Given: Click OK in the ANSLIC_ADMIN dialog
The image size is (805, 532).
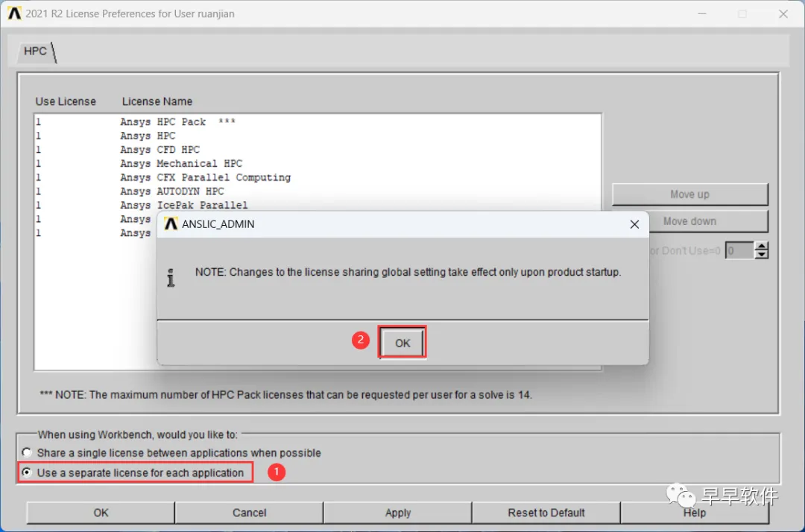Looking at the screenshot, I should (402, 343).
